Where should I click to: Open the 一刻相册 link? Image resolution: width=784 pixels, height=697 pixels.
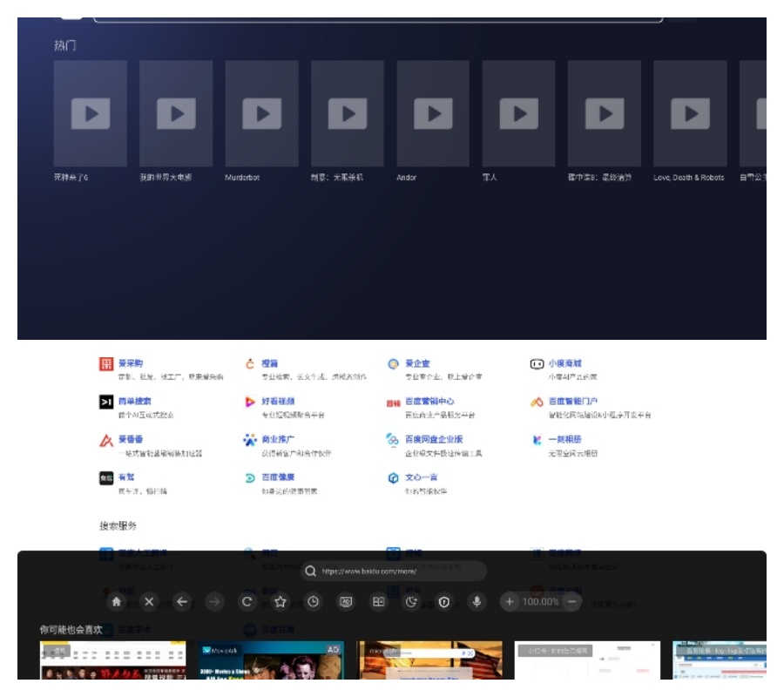565,439
